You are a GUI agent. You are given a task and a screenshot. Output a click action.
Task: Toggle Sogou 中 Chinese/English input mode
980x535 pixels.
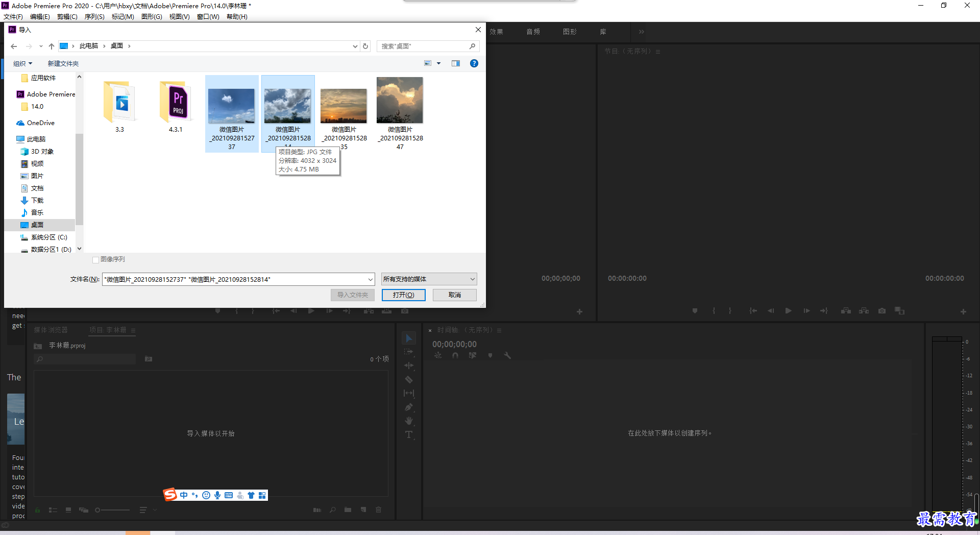click(184, 495)
